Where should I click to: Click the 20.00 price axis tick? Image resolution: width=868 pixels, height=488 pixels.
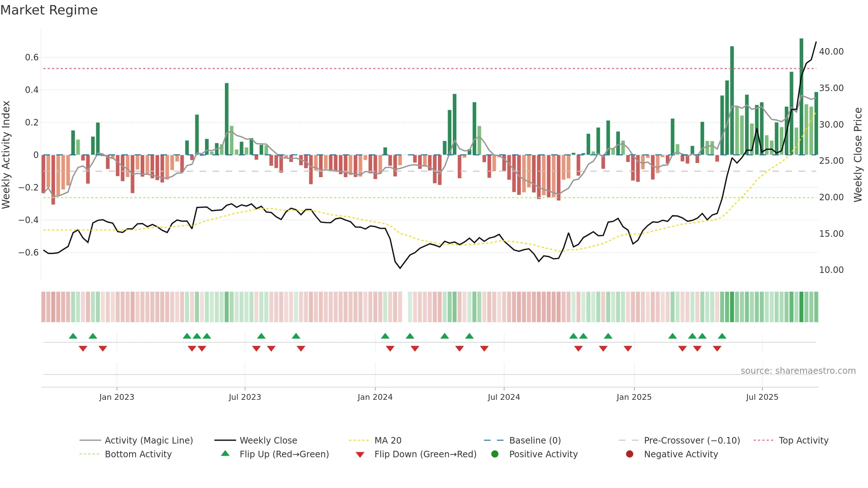click(831, 197)
